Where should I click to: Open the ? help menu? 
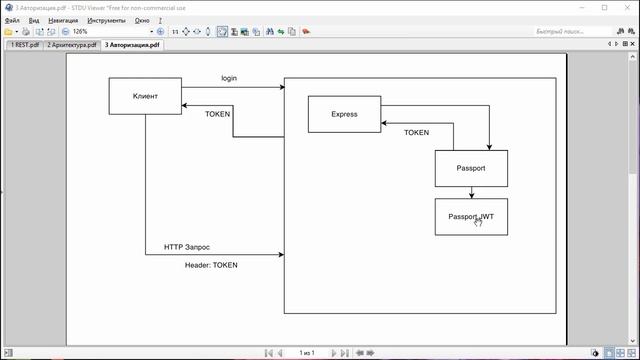pyautogui.click(x=160, y=20)
